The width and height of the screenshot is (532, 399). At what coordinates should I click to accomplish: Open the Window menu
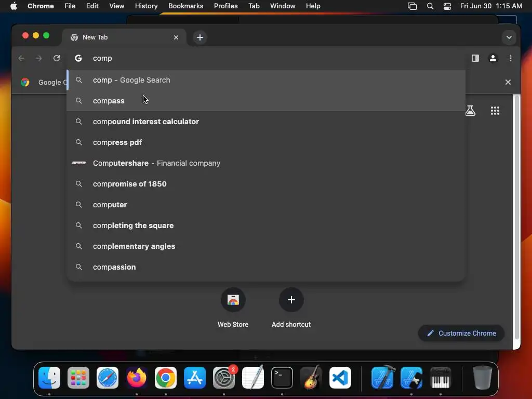tap(283, 6)
